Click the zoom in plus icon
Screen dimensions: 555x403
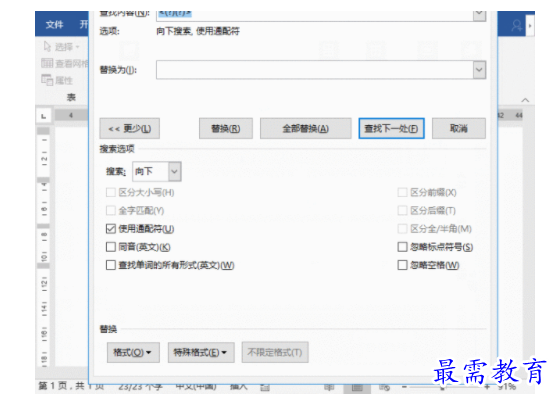pos(487,387)
